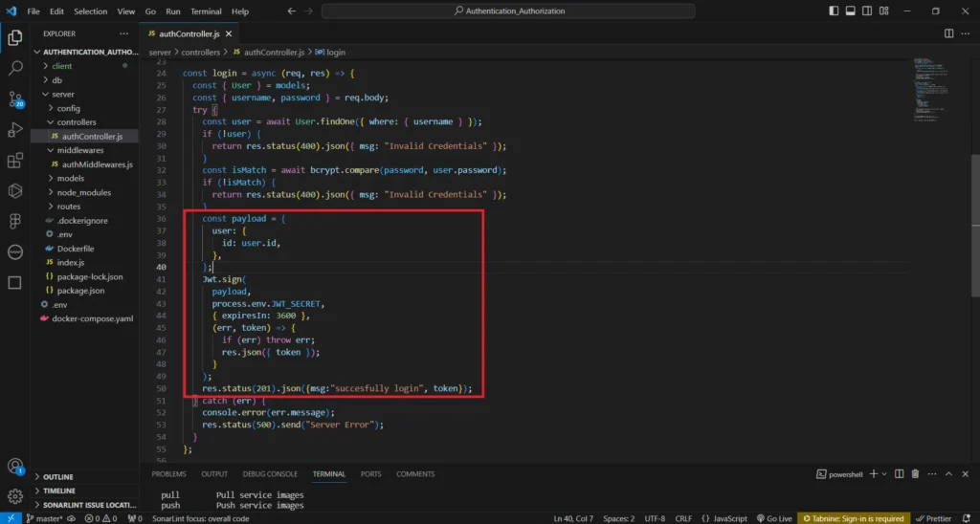Image resolution: width=980 pixels, height=524 pixels.
Task: Open the Figma extension icon in activity bar
Action: coord(15,221)
